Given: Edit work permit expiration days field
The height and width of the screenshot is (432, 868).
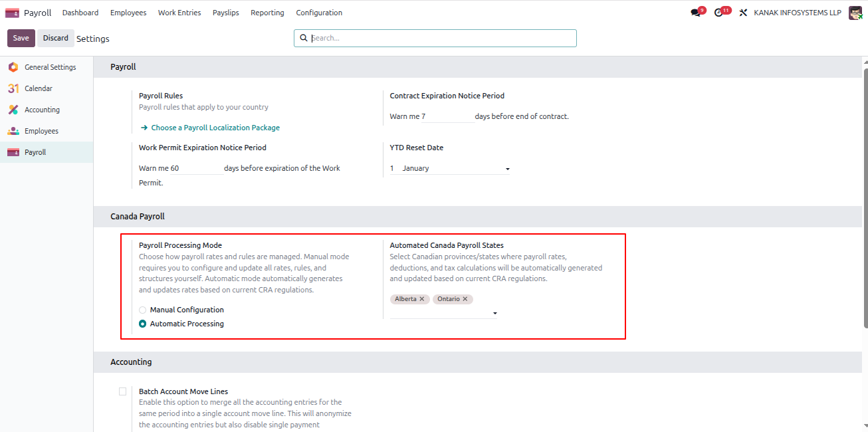Looking at the screenshot, I should point(196,168).
